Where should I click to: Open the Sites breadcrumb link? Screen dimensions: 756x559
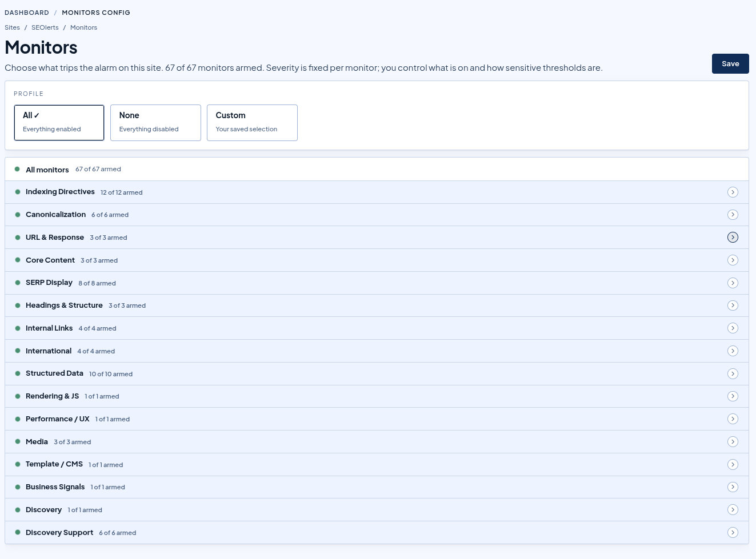click(12, 27)
